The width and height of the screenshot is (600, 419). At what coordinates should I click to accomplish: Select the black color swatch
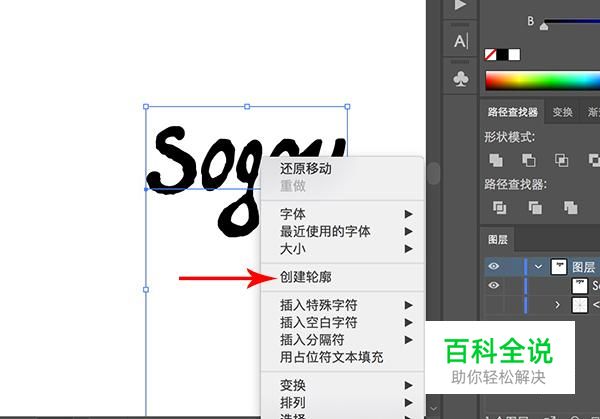[x=502, y=54]
